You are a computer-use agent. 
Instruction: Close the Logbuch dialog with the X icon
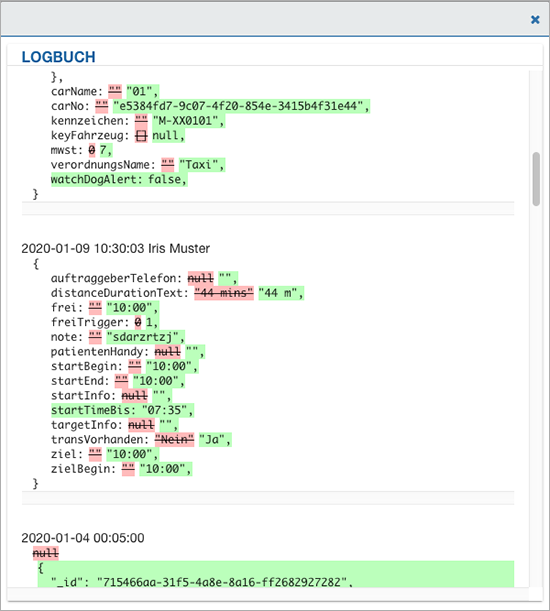[535, 19]
